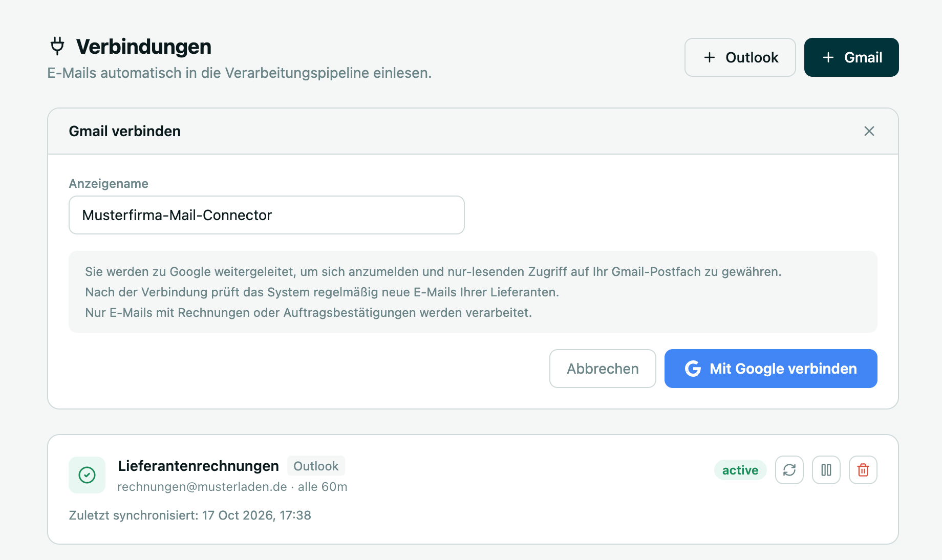Delete the Lieferantenrechnungen connection
Screen dimensions: 942x560
click(x=863, y=470)
